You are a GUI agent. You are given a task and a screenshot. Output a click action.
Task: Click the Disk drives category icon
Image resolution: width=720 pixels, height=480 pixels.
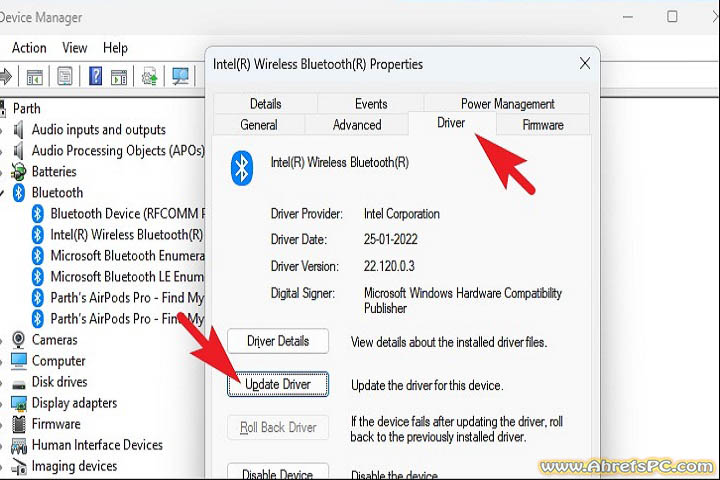[x=19, y=384]
